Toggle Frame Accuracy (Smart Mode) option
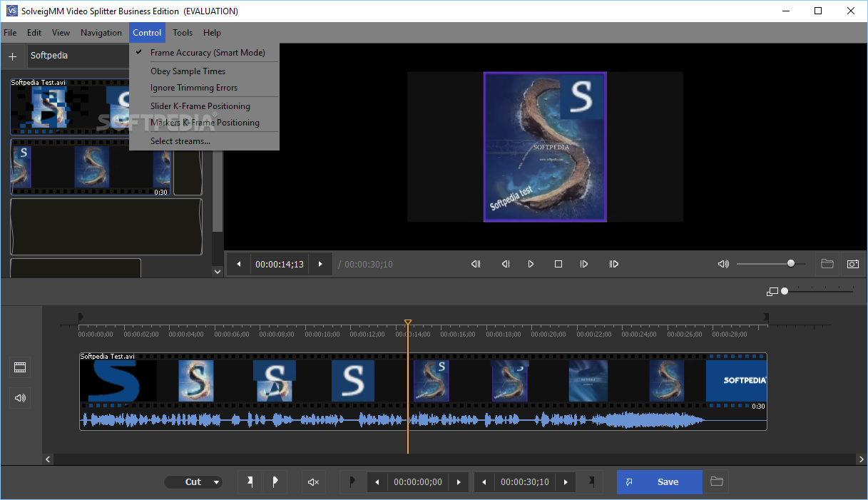Image resolution: width=868 pixels, height=500 pixels. (204, 53)
